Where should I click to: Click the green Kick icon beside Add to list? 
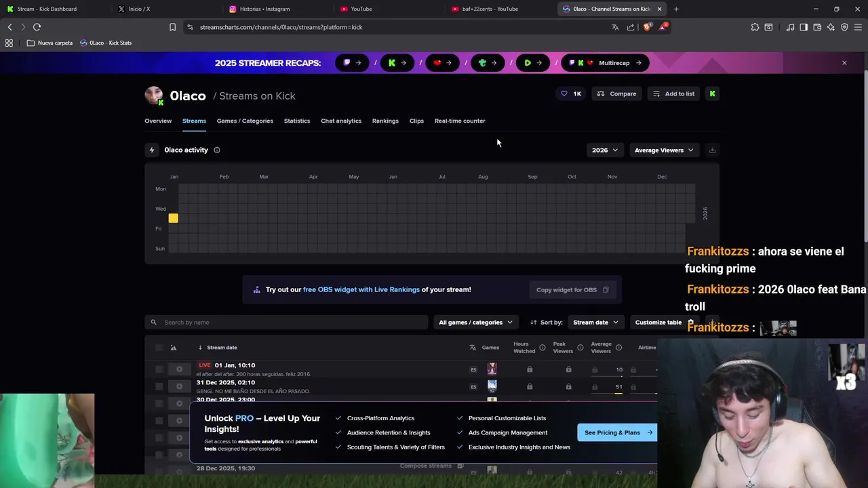point(712,94)
